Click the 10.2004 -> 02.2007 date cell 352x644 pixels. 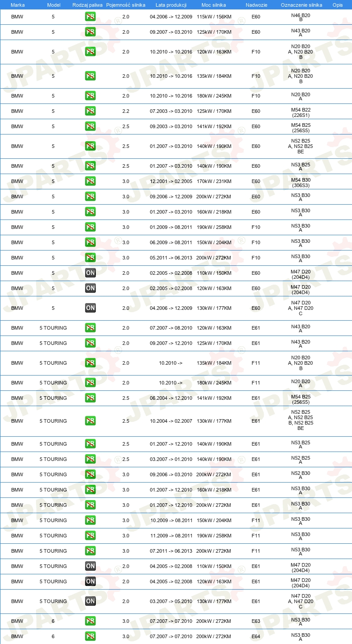(171, 421)
